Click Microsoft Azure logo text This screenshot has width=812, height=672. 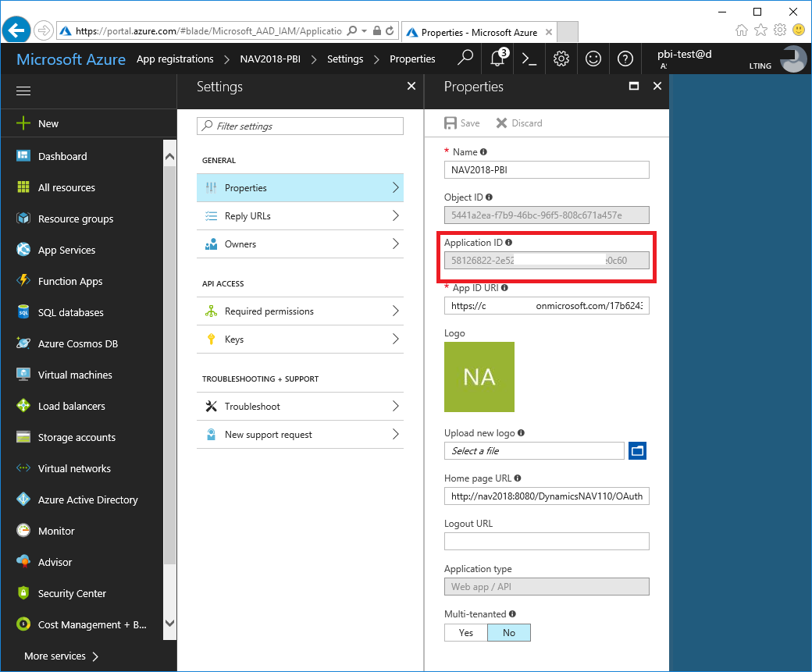click(71, 59)
